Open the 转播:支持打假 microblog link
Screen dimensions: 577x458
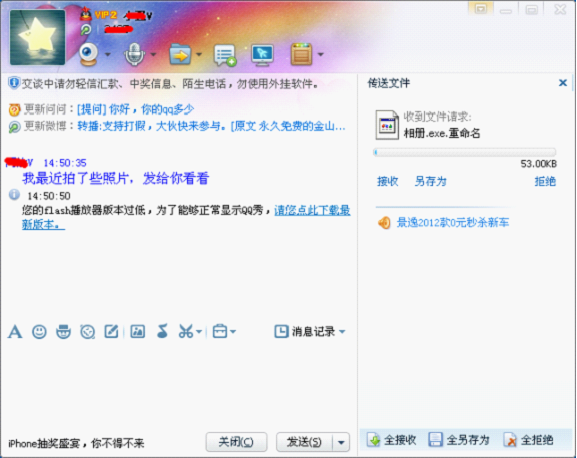tap(211, 126)
